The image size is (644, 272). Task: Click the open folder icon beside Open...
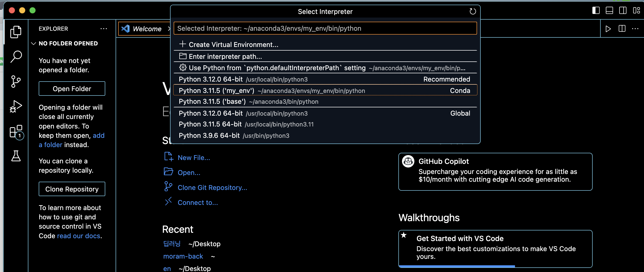(x=168, y=172)
